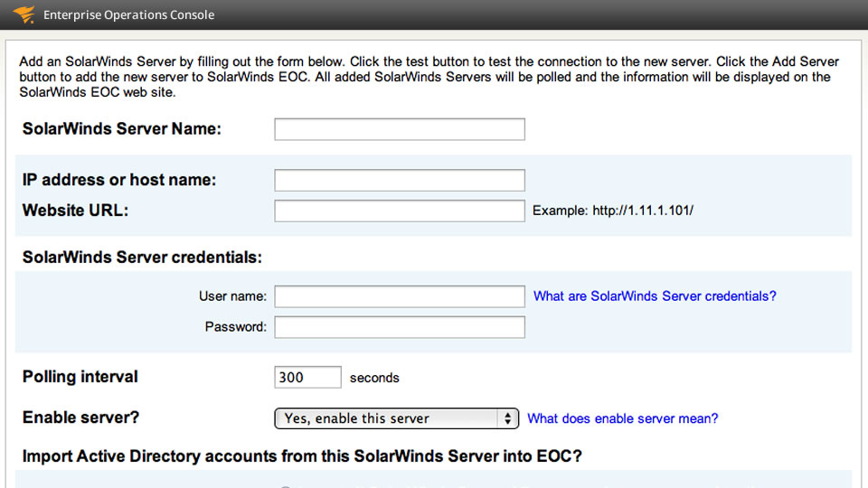Click the 'Website URL:' label
The width and height of the screenshot is (868, 488).
click(x=75, y=211)
